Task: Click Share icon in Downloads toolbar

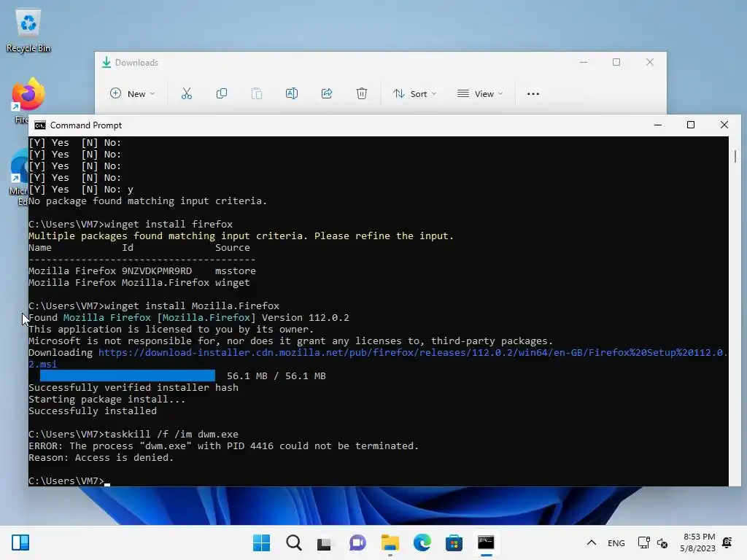Action: pyautogui.click(x=327, y=93)
